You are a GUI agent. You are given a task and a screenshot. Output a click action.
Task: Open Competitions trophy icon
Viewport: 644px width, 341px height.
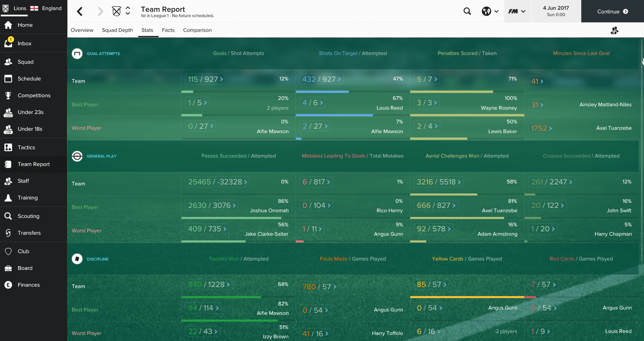(x=8, y=96)
